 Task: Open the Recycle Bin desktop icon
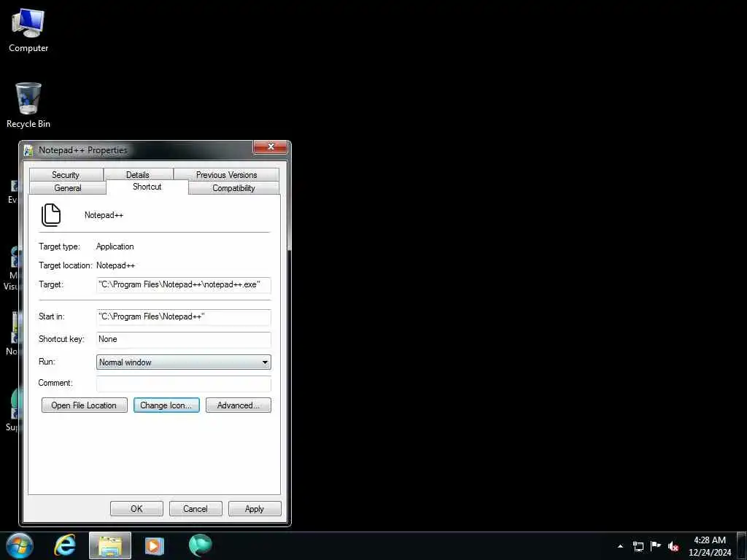[28, 106]
